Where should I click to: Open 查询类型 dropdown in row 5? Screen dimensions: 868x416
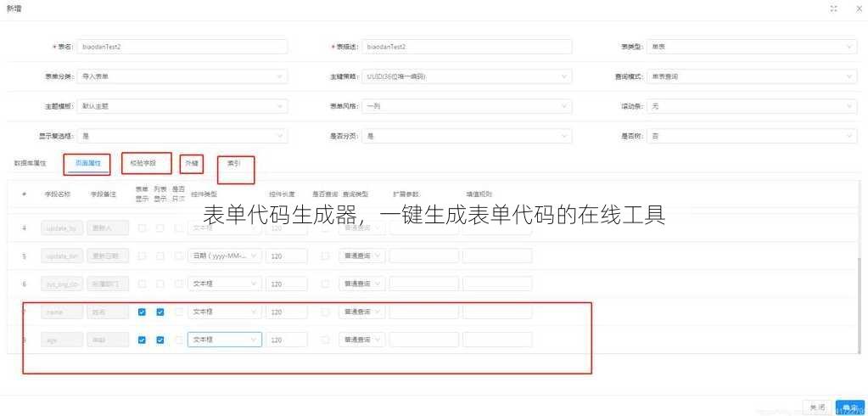362,256
